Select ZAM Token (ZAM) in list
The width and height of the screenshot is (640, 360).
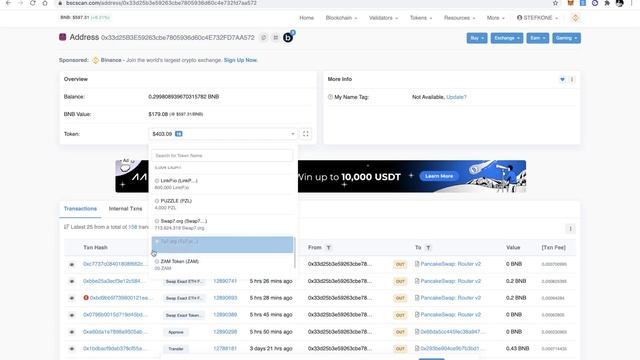click(223, 264)
